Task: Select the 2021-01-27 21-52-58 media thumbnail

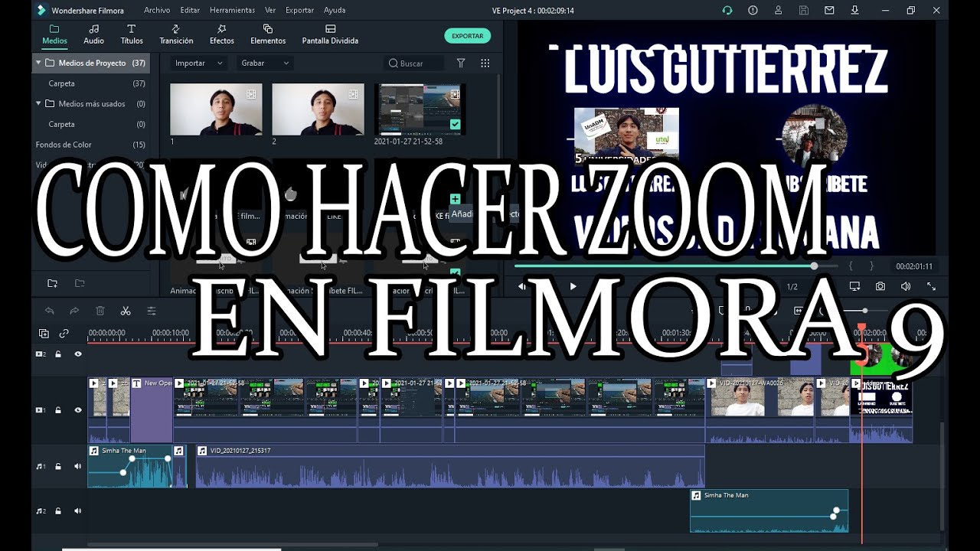Action: pos(420,109)
